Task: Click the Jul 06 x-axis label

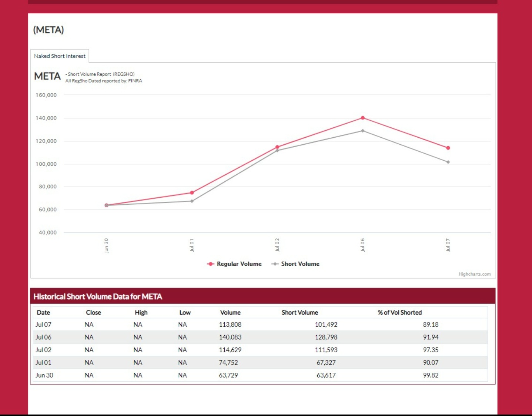Action: pos(362,245)
